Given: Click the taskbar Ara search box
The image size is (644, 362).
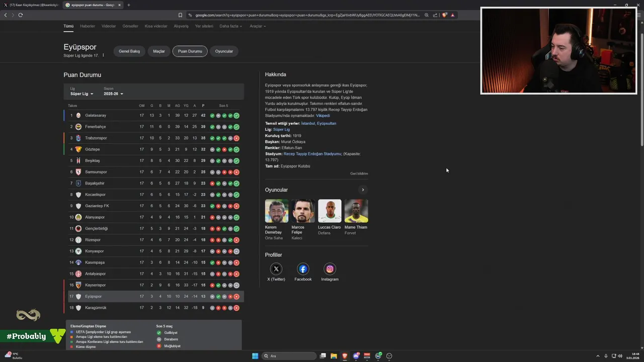Looking at the screenshot, I should pos(289,356).
